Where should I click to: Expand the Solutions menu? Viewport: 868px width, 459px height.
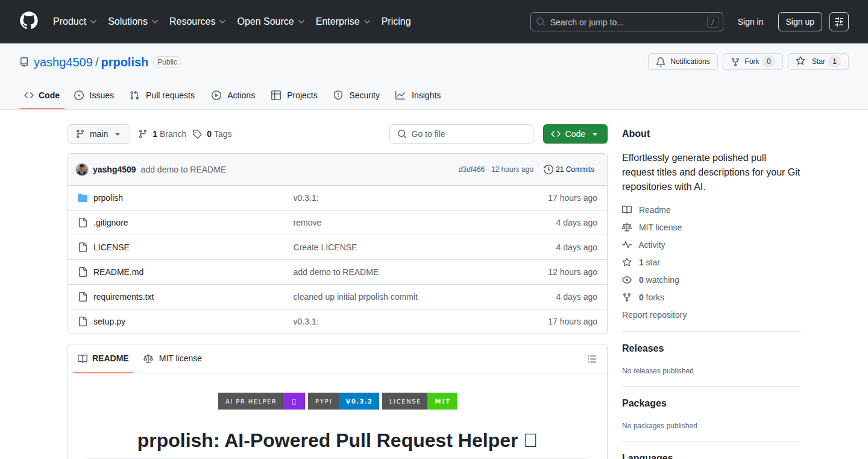[133, 22]
